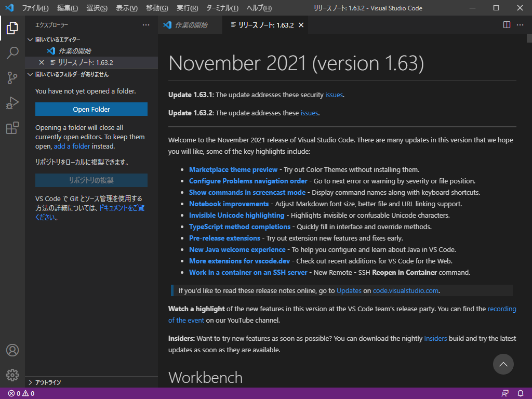Click the Updates link
Image resolution: width=532 pixels, height=399 pixels.
tap(349, 291)
